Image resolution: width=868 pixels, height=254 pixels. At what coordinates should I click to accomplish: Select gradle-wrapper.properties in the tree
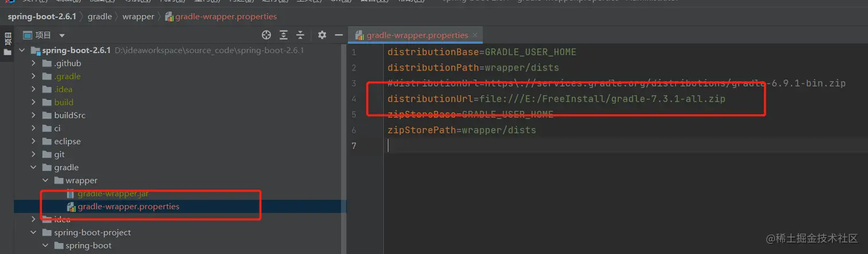coord(129,206)
